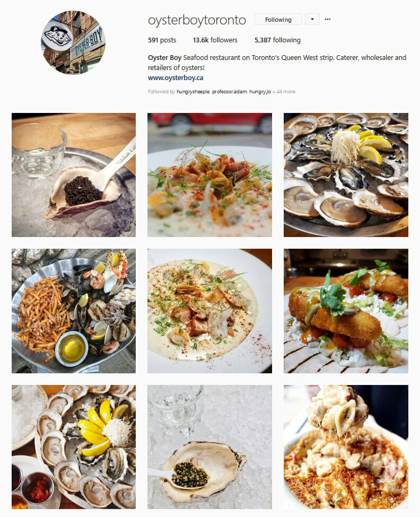
Task: Open the golden caviar on ice post
Action: pos(209,447)
